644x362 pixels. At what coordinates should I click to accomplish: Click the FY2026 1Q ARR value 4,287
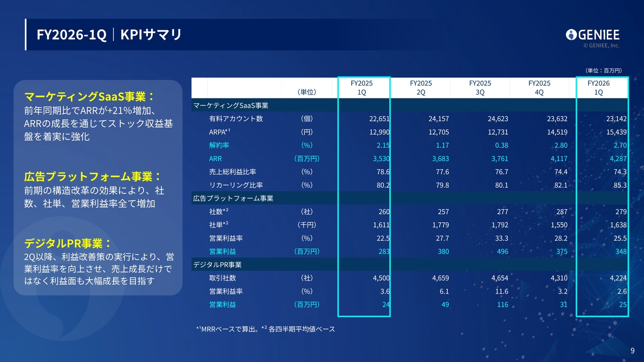click(617, 158)
